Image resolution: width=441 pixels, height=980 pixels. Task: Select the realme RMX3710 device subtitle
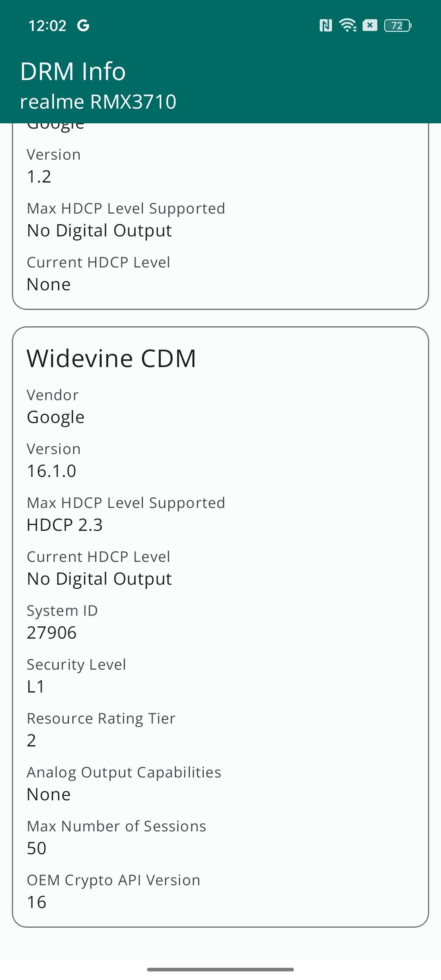click(x=98, y=102)
